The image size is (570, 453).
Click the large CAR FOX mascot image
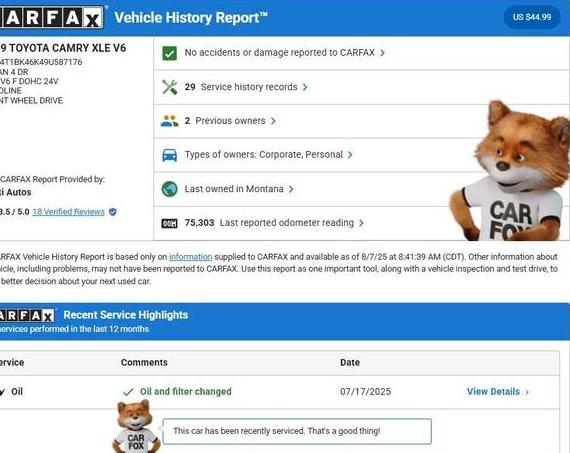tap(511, 171)
